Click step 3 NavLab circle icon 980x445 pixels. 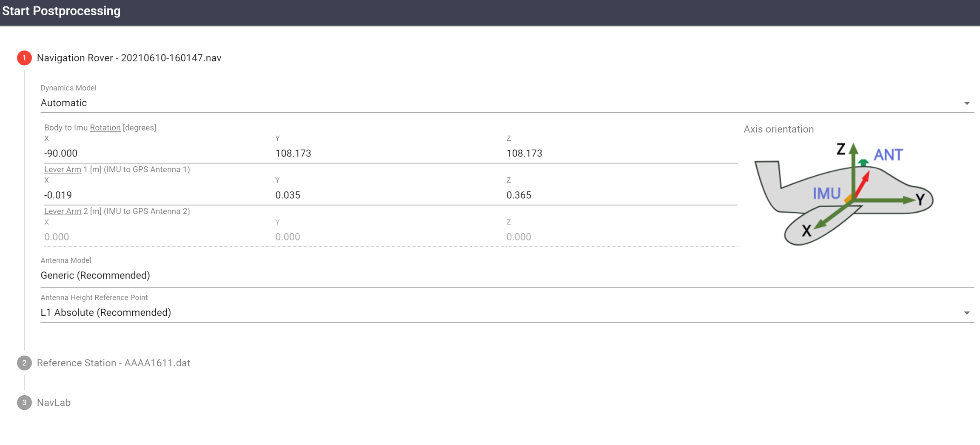tap(24, 402)
